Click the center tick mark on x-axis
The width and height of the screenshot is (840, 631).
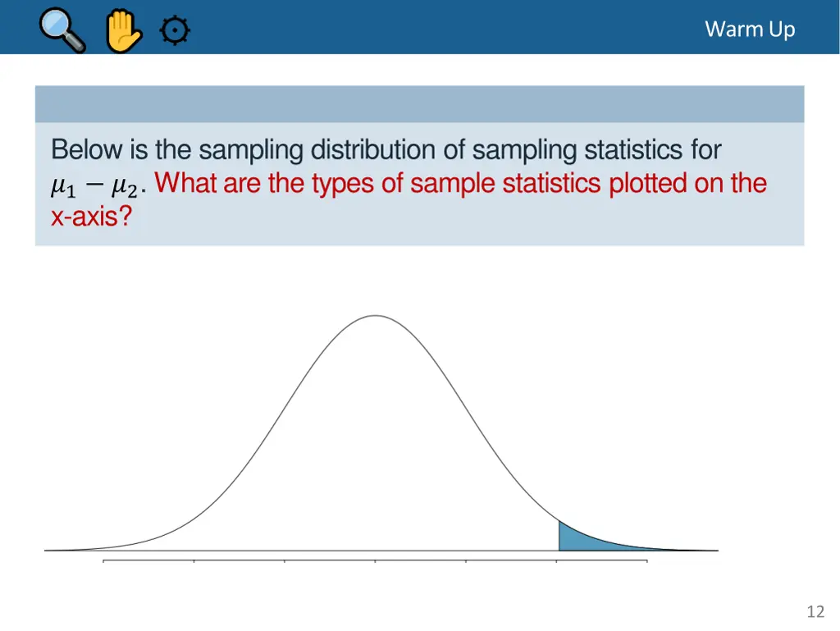point(375,560)
